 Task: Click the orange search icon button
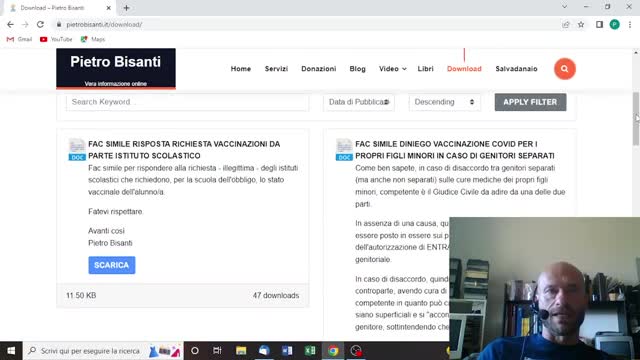click(564, 69)
